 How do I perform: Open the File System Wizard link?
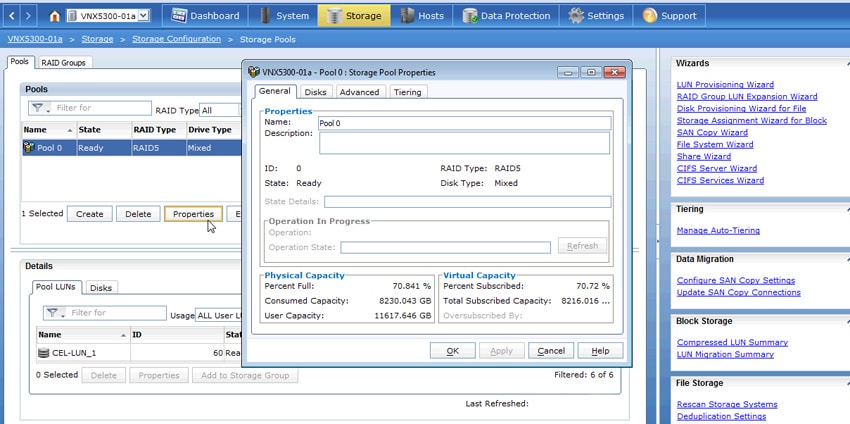coord(715,144)
